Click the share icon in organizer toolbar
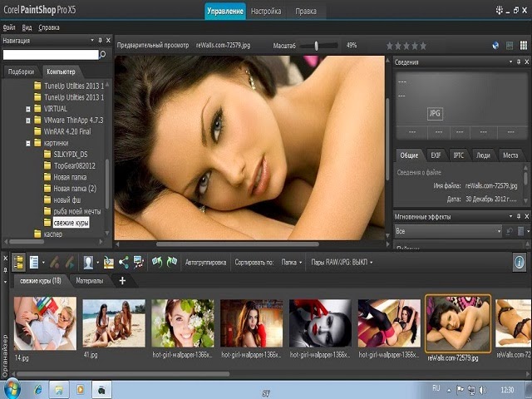532x399 pixels. point(124,263)
